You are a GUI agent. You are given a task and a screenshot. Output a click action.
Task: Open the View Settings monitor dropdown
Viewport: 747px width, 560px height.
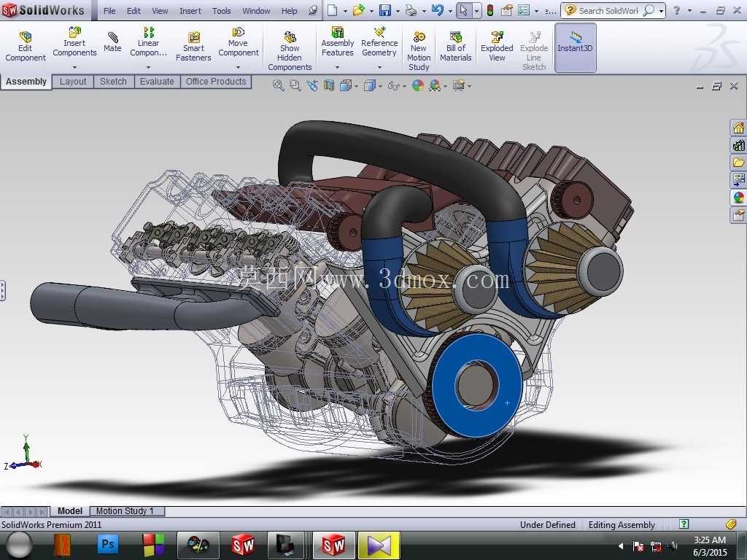(462, 86)
